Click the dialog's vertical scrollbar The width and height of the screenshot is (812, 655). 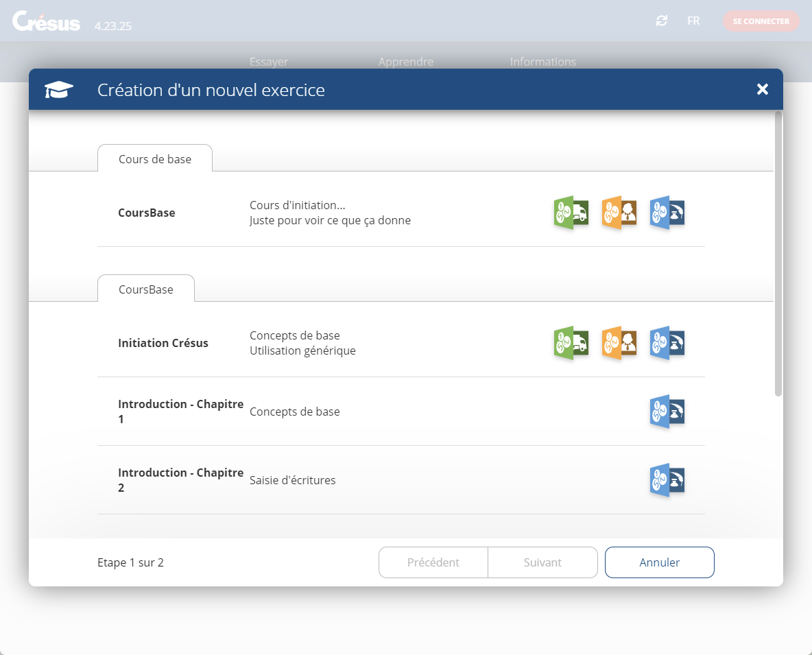(x=778, y=254)
